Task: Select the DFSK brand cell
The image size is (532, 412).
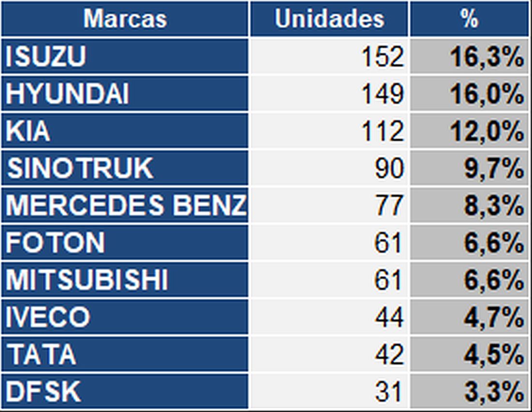Action: pos(125,392)
